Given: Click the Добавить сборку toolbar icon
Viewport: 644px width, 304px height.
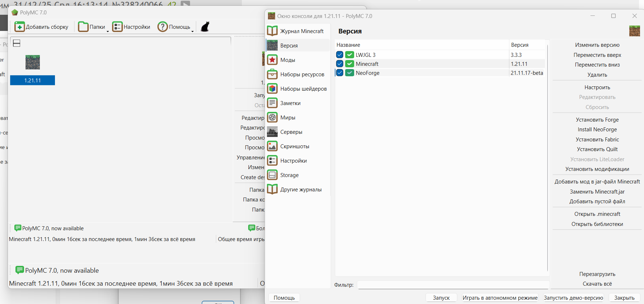Looking at the screenshot, I should coord(20,27).
